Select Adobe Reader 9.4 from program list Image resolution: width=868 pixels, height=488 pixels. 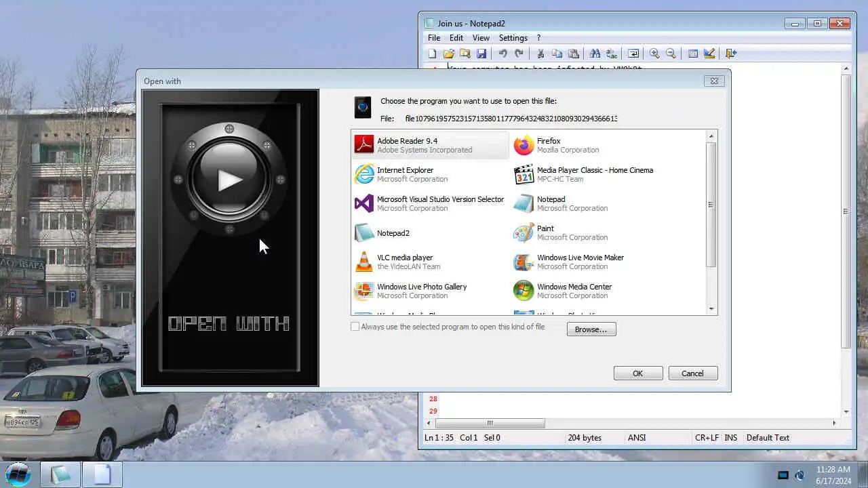[x=430, y=145]
